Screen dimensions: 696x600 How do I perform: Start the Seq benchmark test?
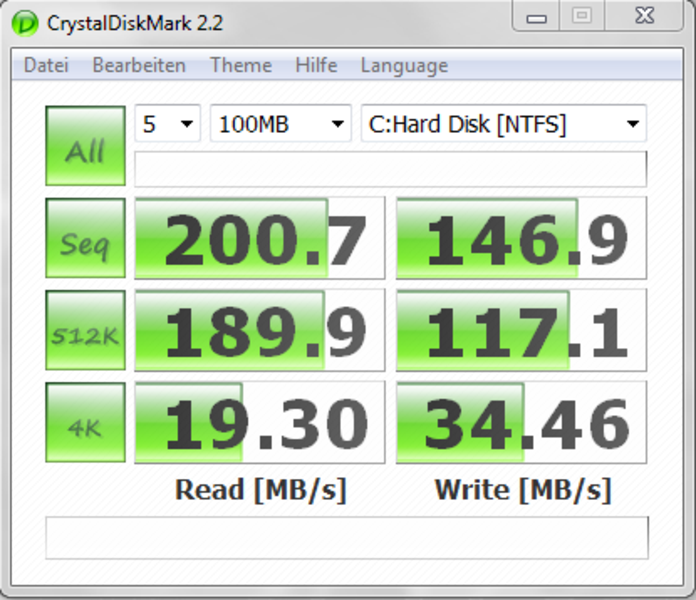(x=85, y=238)
